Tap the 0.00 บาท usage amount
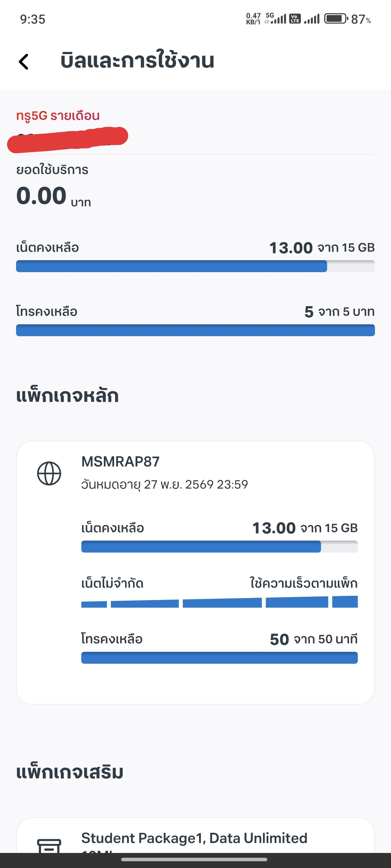This screenshot has height=868, width=391. point(53,196)
